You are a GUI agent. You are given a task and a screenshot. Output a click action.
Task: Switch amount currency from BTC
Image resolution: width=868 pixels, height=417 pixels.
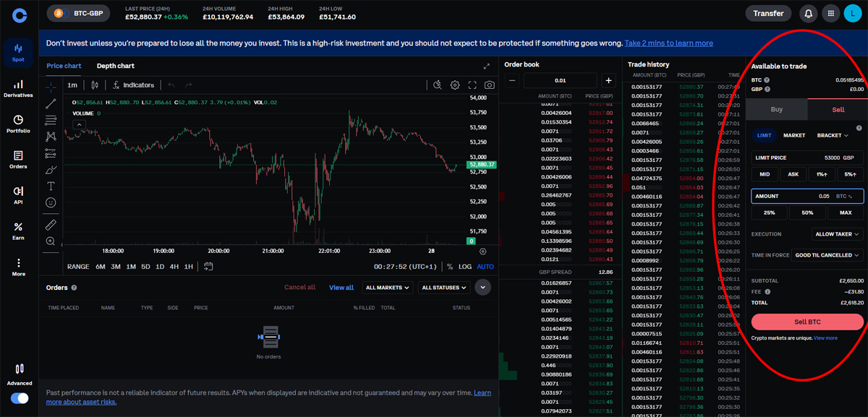(x=844, y=196)
